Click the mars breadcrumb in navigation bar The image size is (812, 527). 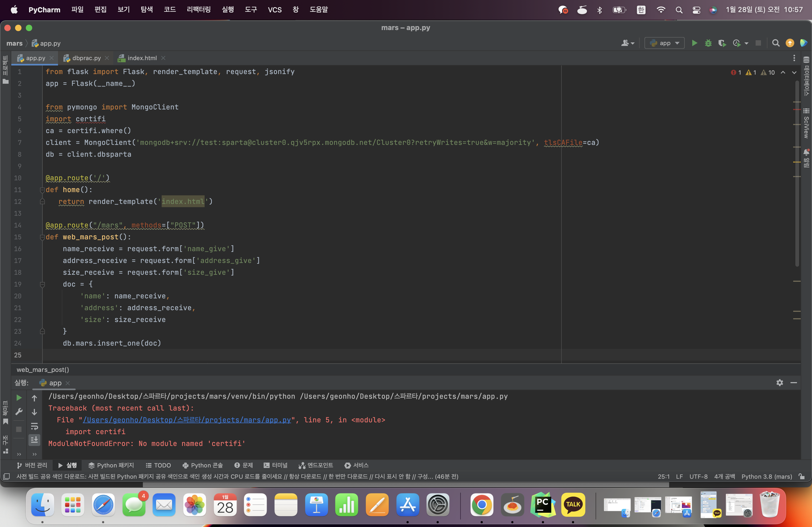coord(14,43)
